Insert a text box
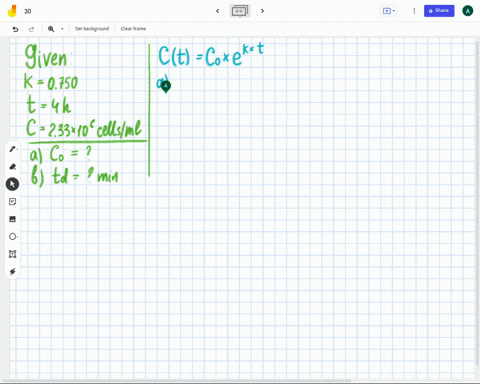480x384 pixels. (12, 254)
